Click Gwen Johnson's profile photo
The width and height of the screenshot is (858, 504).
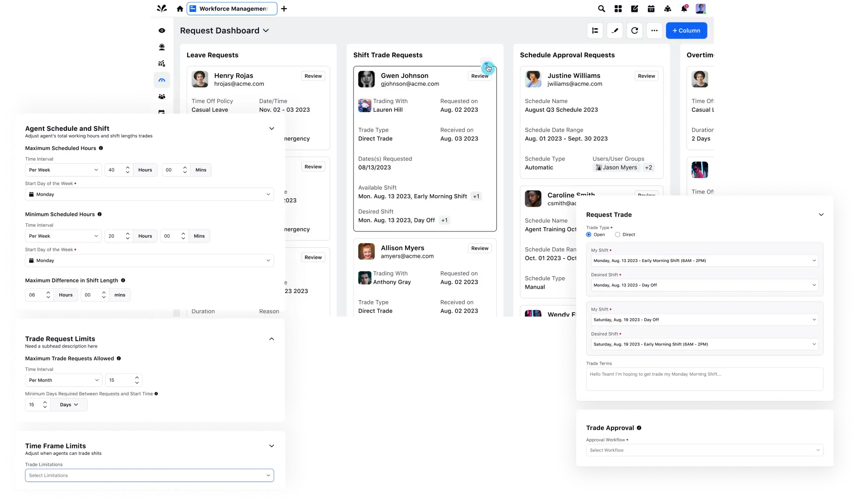click(366, 79)
